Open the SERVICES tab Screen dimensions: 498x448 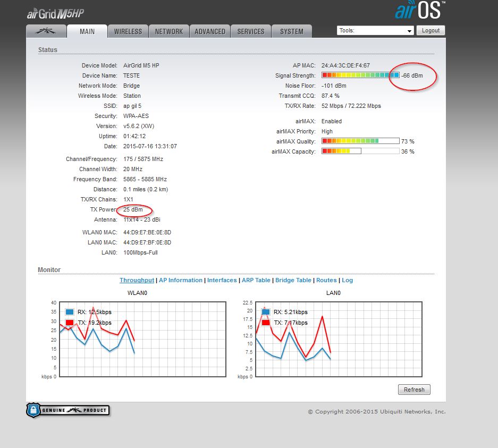(x=251, y=31)
